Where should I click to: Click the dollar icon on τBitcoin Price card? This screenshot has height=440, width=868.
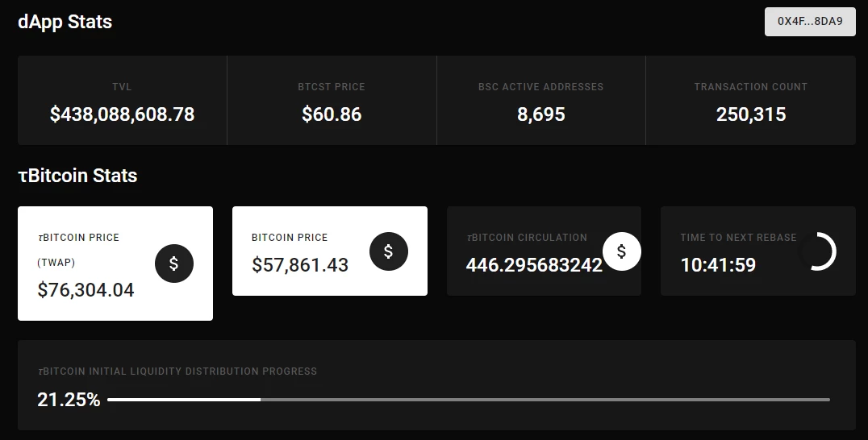[173, 264]
